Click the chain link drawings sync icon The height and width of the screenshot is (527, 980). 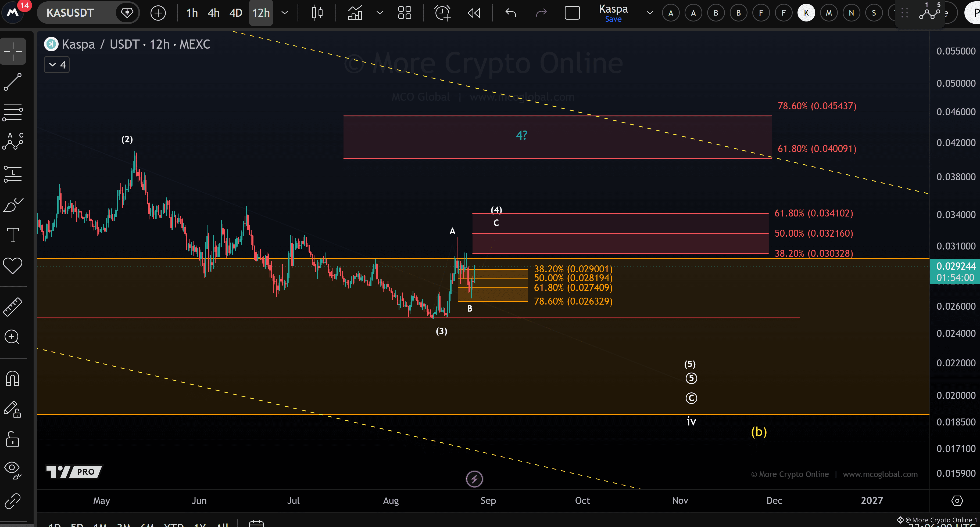click(x=13, y=501)
